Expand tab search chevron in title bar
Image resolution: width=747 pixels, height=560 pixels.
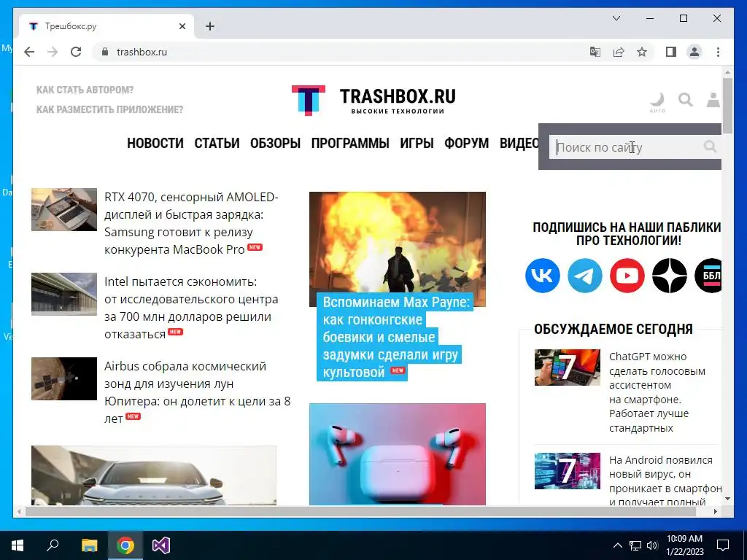tap(616, 18)
